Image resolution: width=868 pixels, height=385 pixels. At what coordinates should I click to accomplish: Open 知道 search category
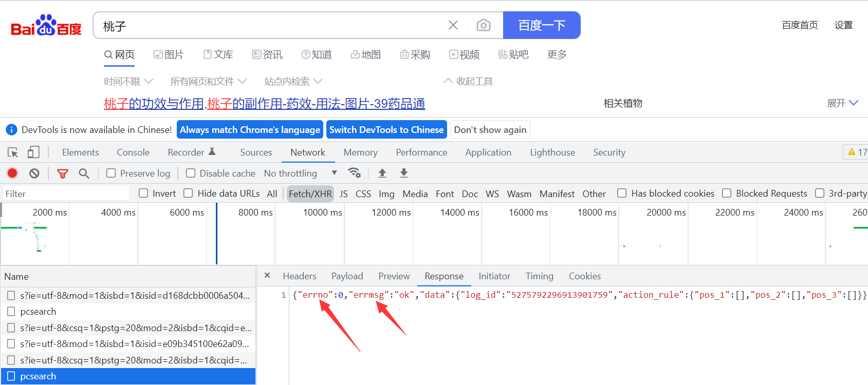(x=317, y=54)
